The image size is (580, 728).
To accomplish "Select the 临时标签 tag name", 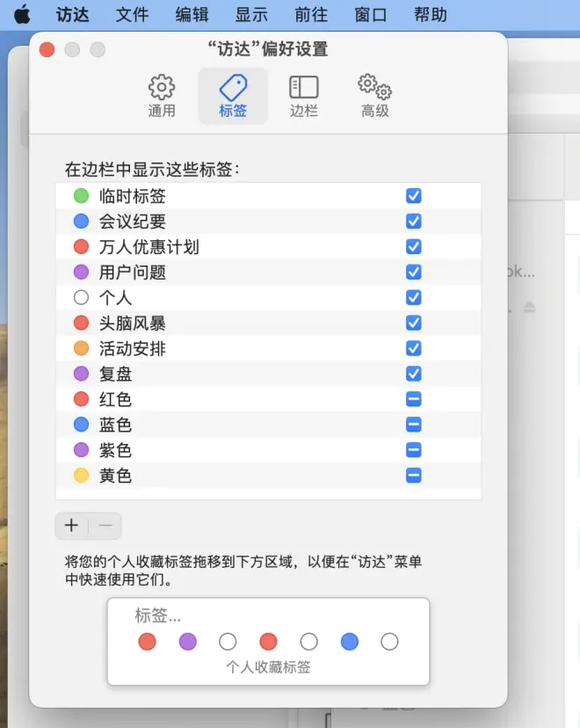I will coord(132,196).
